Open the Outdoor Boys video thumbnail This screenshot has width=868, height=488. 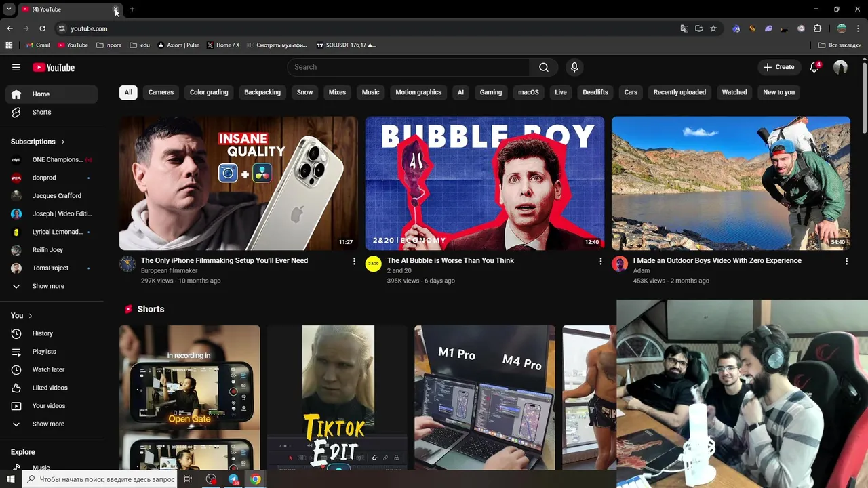pos(731,183)
